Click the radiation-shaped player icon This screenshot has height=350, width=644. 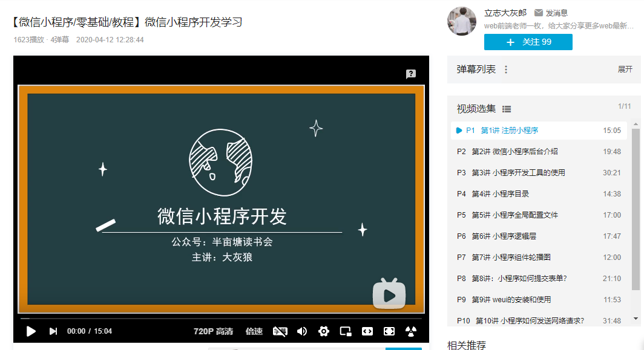[x=411, y=331]
